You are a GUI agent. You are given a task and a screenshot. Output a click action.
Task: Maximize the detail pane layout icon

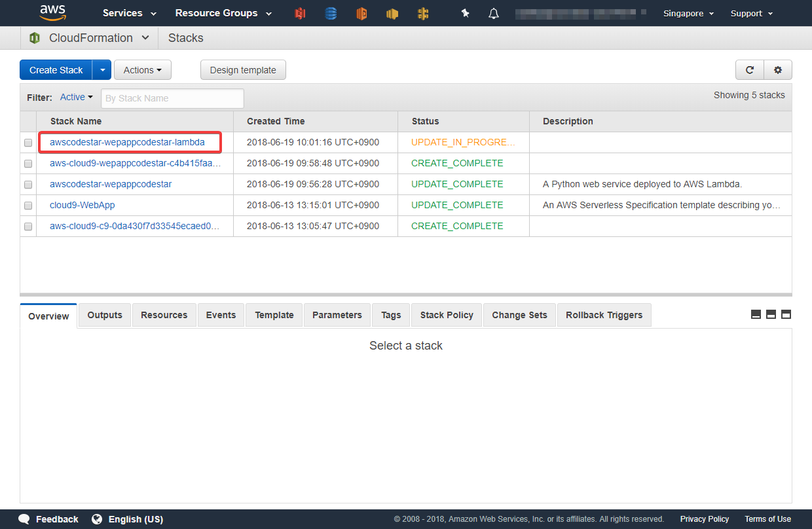point(786,314)
